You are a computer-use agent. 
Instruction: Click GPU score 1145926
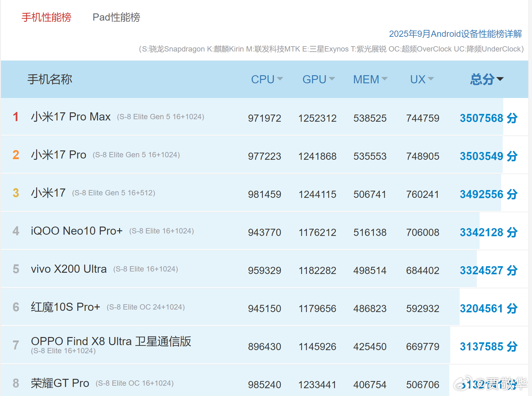tap(317, 347)
